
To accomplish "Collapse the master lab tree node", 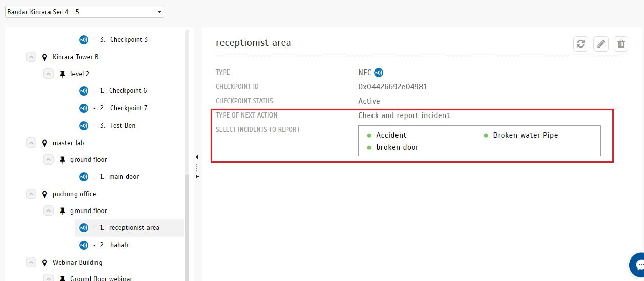I will [31, 143].
